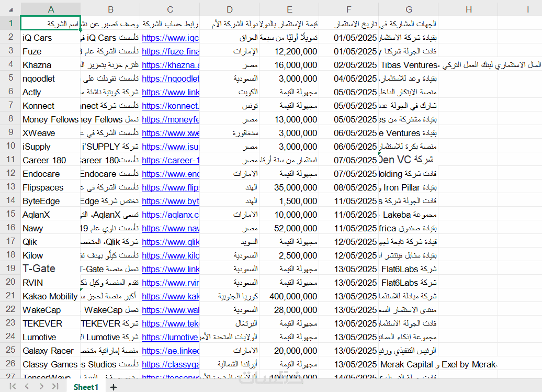Select column H header

468,9
